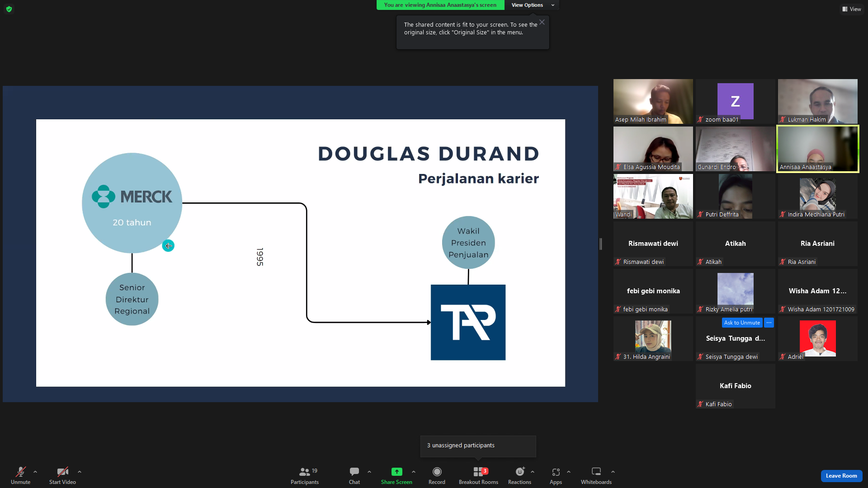Select Wisha Adam 1201721009 tile
868x488 pixels.
pyautogui.click(x=817, y=291)
